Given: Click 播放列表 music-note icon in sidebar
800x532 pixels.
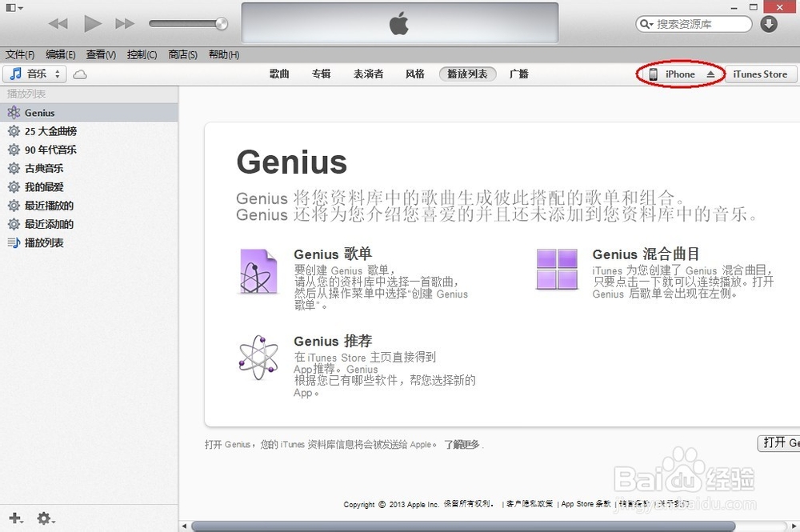Looking at the screenshot, I should point(16,242).
